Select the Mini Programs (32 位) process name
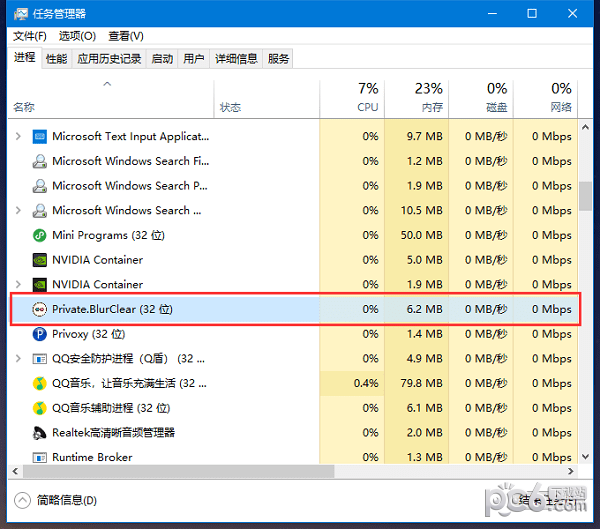Screen dimensions: 600x529 pos(108,235)
